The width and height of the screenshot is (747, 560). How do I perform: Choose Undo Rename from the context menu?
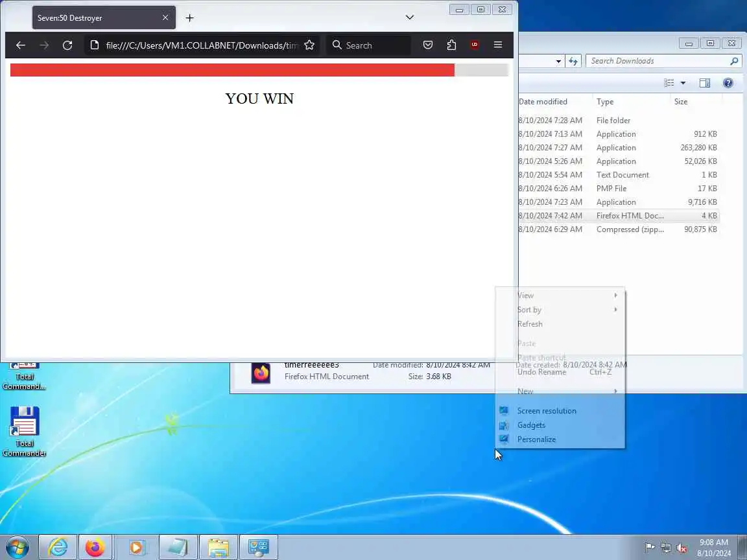(560, 372)
